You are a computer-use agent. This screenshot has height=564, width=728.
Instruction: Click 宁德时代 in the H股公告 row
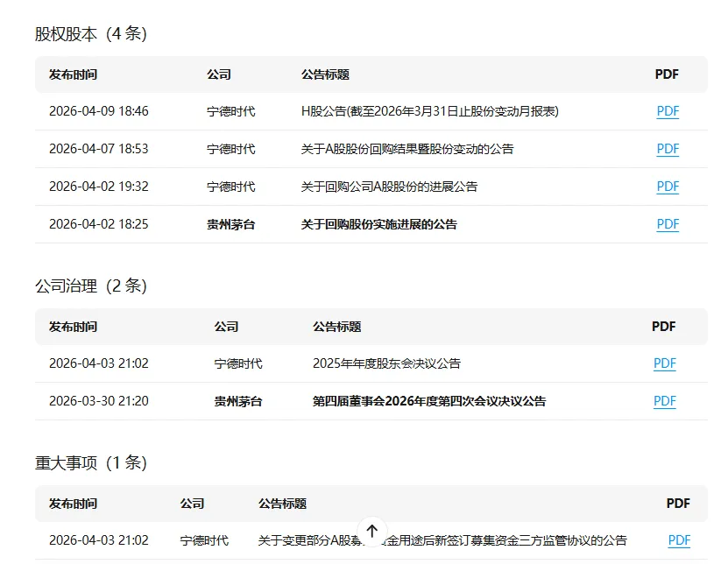pyautogui.click(x=230, y=111)
